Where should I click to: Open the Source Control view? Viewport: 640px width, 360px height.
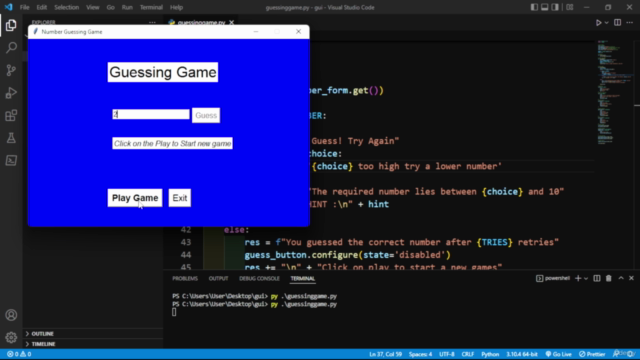click(11, 70)
